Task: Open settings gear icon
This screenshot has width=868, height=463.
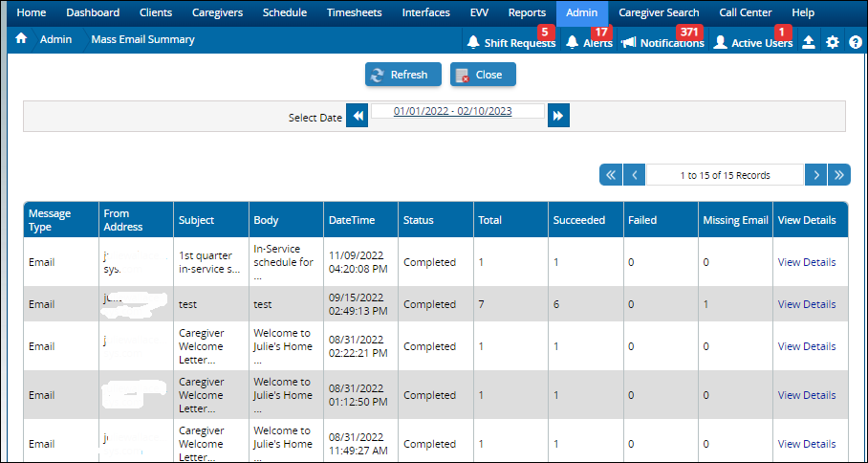Action: pos(833,43)
